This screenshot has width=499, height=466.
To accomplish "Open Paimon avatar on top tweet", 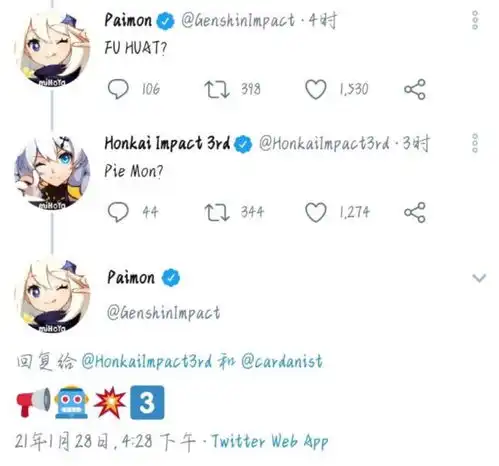I will (x=52, y=49).
